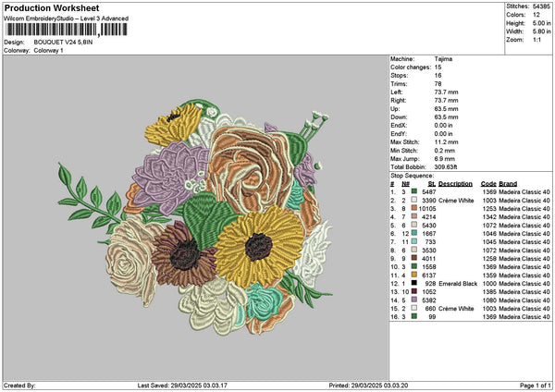Select the Production Worksheet title
The height and width of the screenshot is (392, 555).
coord(52,8)
